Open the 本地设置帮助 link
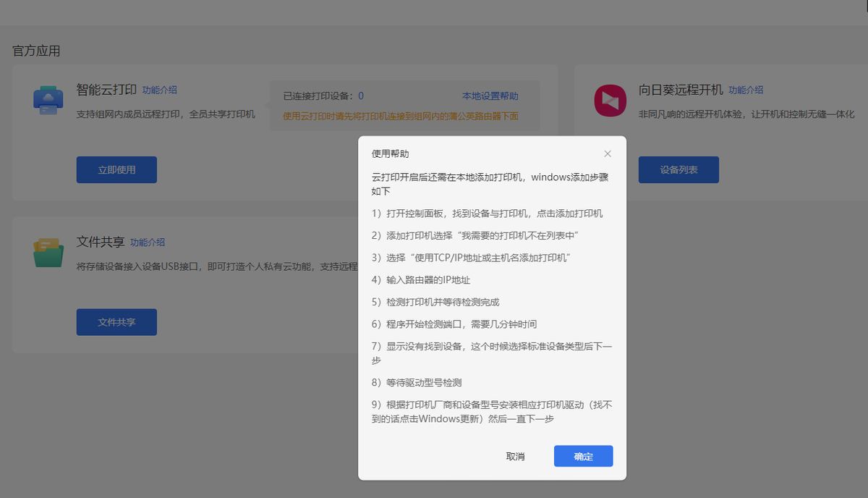This screenshot has height=498, width=868. (490, 96)
